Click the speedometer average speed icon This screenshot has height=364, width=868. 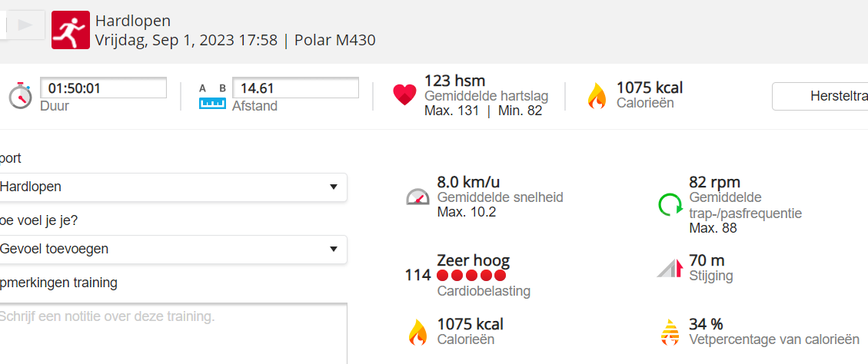tap(417, 197)
